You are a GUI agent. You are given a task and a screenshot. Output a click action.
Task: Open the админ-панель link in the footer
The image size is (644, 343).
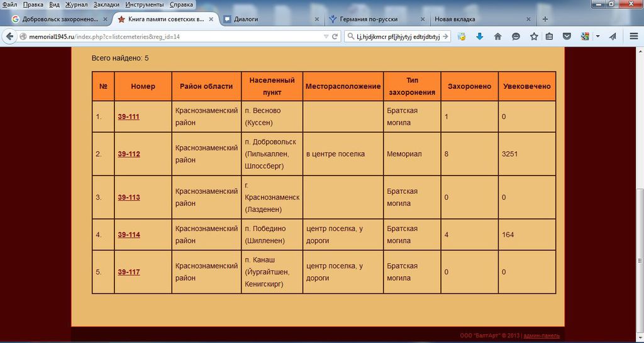click(x=541, y=335)
